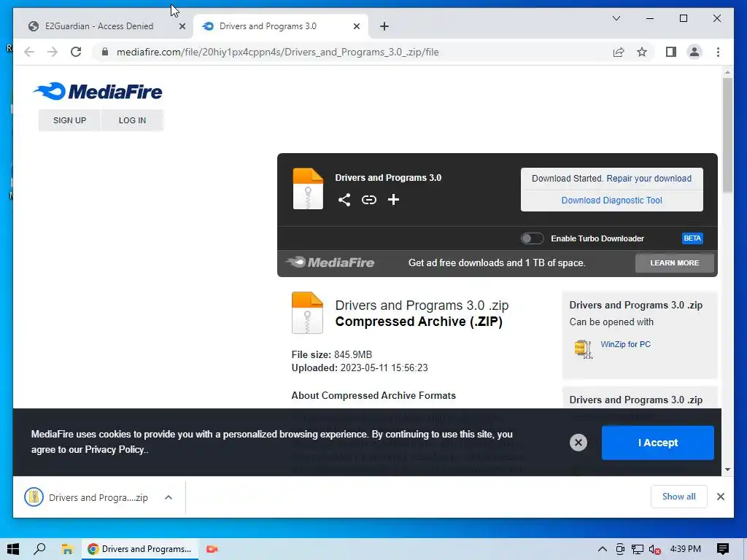Viewport: 747px width, 560px height.
Task: Show hidden icons in the system tray
Action: [x=602, y=549]
